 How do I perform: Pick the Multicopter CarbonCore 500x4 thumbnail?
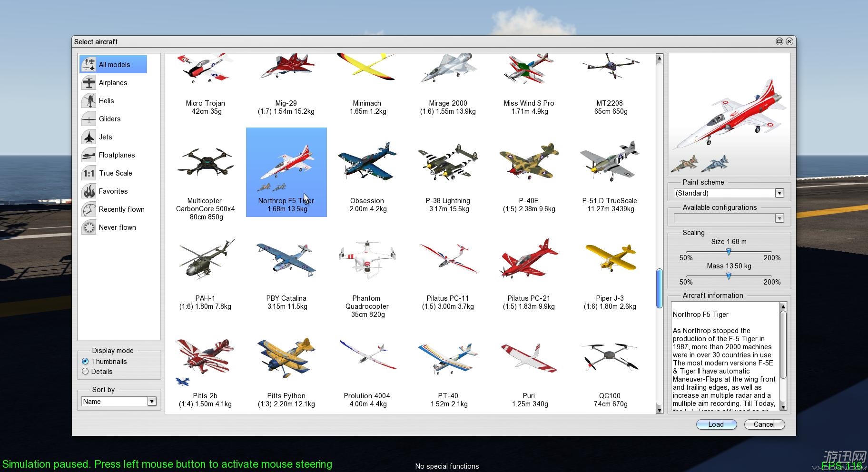[x=205, y=162]
